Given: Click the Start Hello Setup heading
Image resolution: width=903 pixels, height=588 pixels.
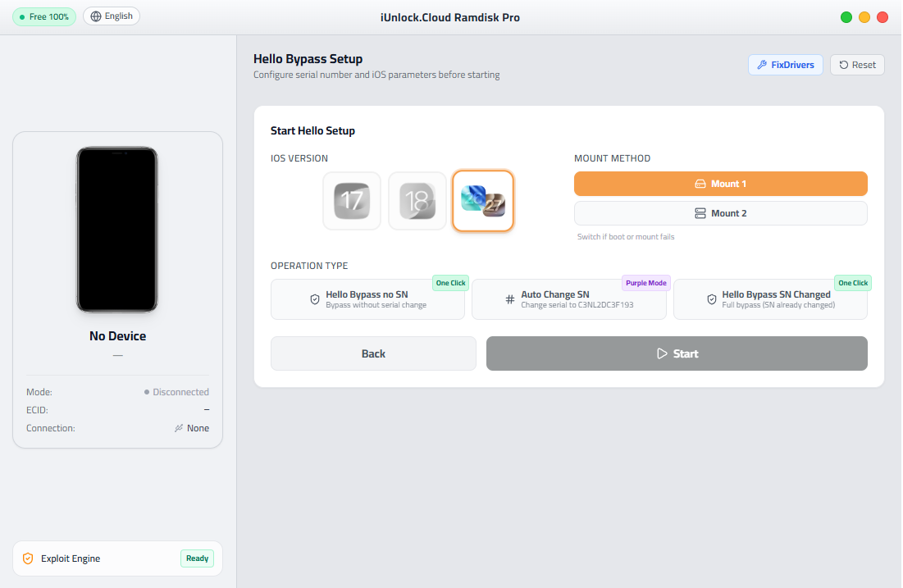Looking at the screenshot, I should [x=312, y=130].
